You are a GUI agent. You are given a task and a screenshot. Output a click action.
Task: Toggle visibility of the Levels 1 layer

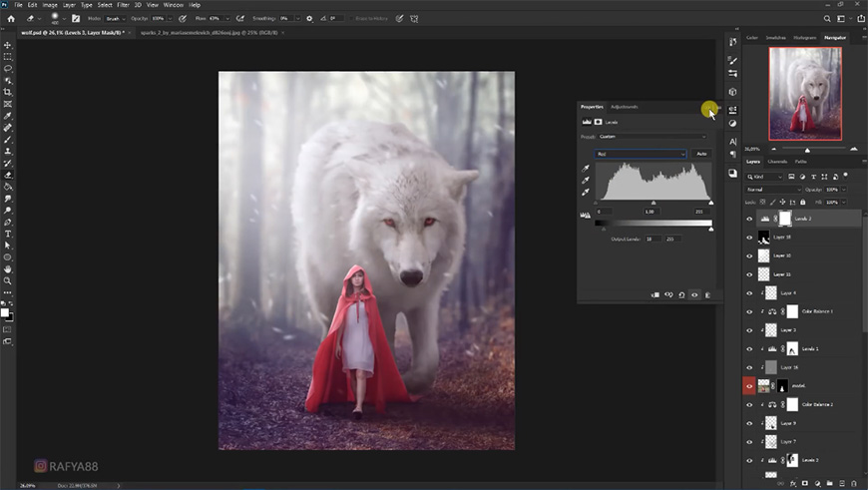(x=749, y=349)
